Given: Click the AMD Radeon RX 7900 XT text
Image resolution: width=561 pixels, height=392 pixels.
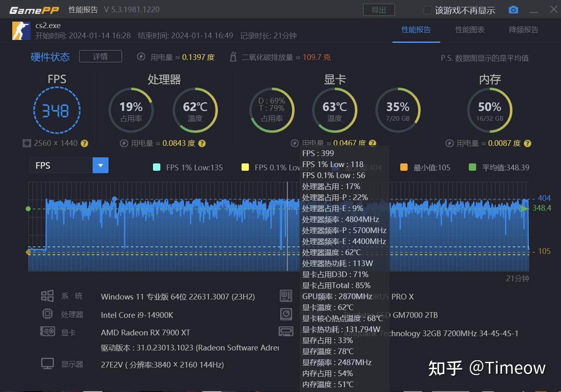Looking at the screenshot, I should pyautogui.click(x=146, y=333).
